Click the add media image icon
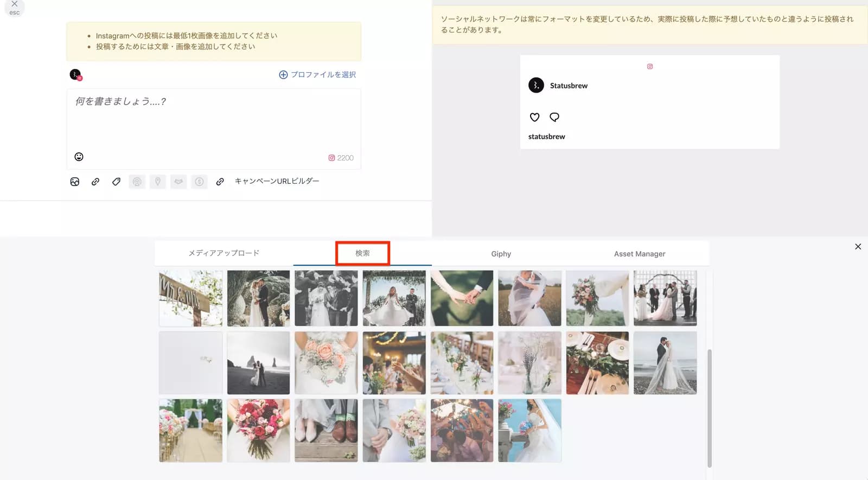 tap(75, 182)
